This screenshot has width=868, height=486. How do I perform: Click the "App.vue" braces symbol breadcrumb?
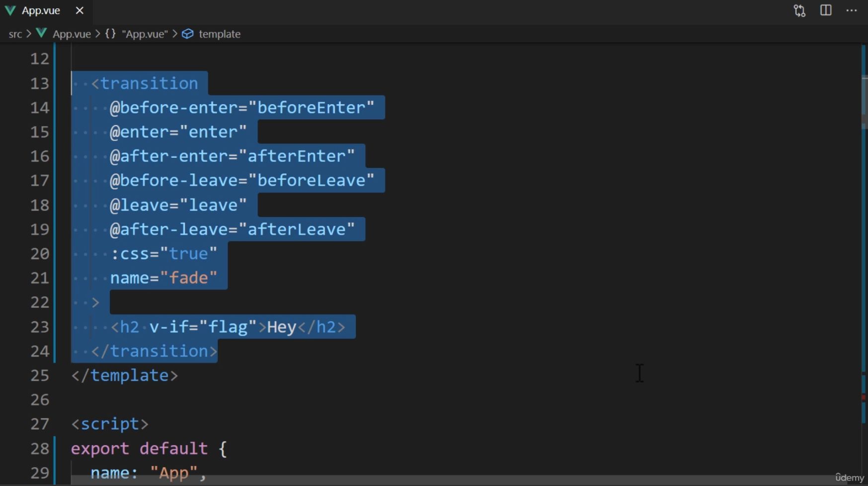click(145, 34)
